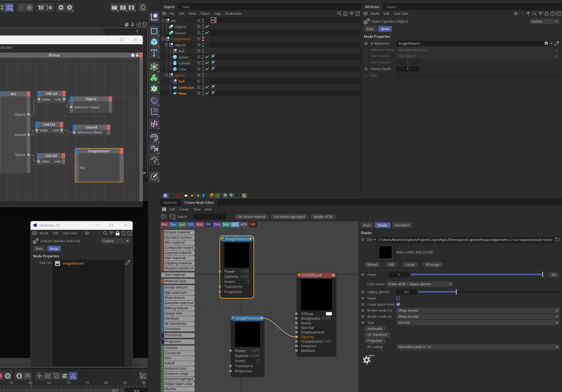
Task: Open the Create menu in the Octane Node Editor
Action: click(184, 209)
